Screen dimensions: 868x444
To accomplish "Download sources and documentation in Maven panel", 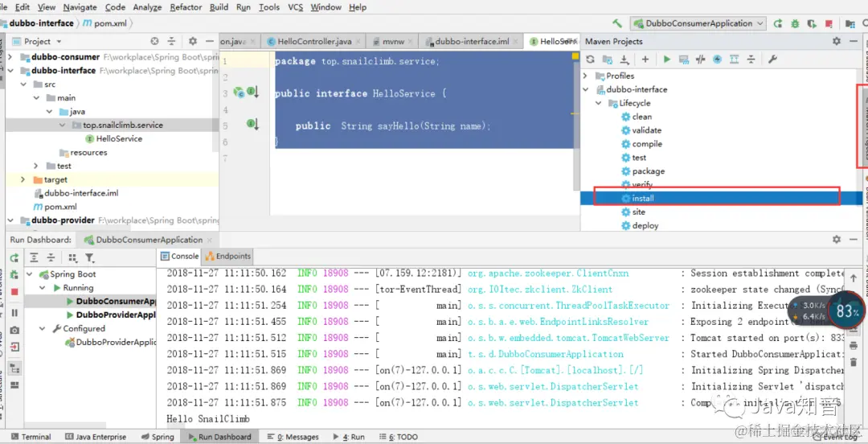I will 624,60.
